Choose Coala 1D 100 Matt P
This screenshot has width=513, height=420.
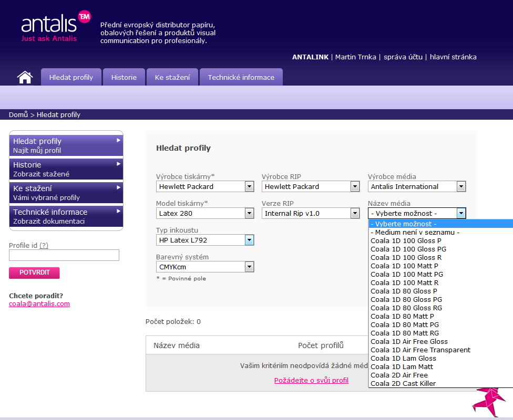pyautogui.click(x=440, y=266)
